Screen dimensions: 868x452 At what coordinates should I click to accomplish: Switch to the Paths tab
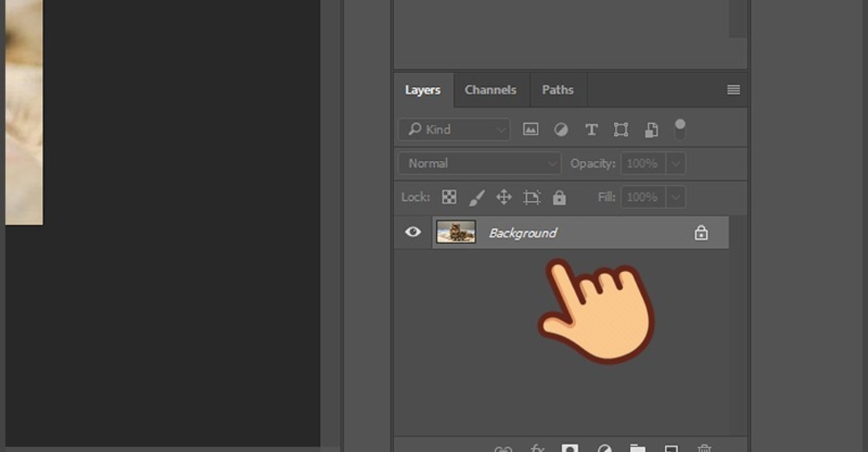pos(558,90)
